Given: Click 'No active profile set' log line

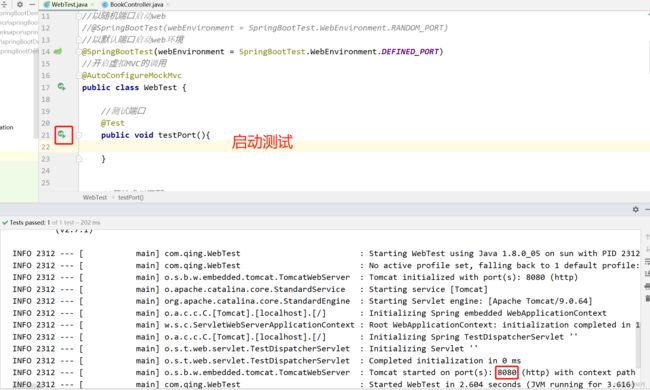Looking at the screenshot, I should click(x=504, y=265).
